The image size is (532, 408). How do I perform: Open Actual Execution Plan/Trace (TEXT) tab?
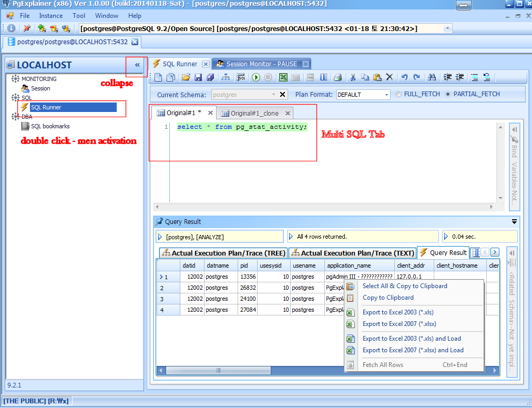pos(353,253)
